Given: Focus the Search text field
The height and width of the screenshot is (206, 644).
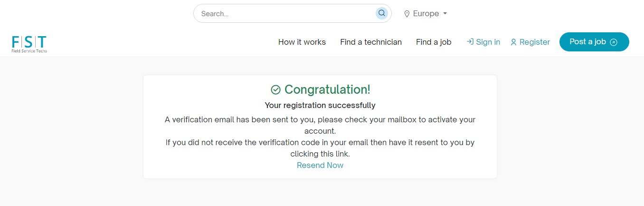Looking at the screenshot, I should pos(285,13).
